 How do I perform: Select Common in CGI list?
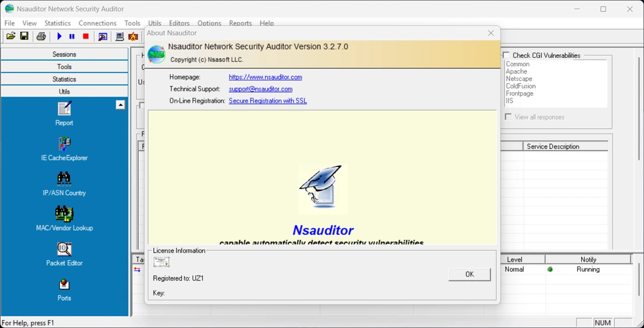(517, 64)
